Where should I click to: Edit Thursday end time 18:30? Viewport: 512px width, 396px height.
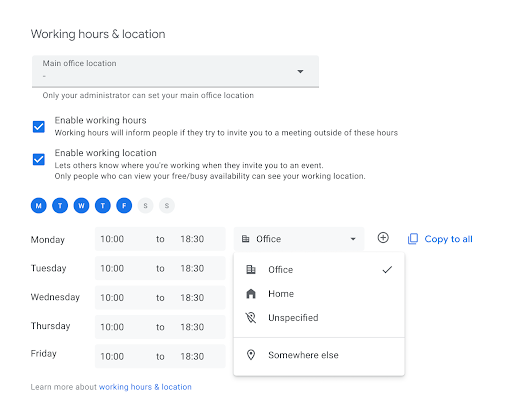coord(192,327)
